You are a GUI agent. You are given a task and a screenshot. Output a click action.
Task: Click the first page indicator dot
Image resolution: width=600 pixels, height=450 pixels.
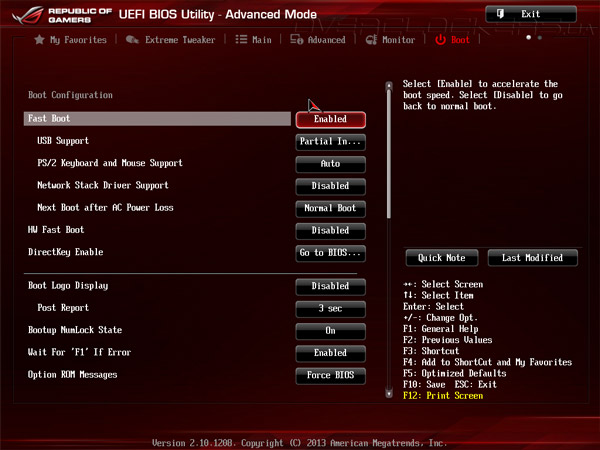point(528,38)
